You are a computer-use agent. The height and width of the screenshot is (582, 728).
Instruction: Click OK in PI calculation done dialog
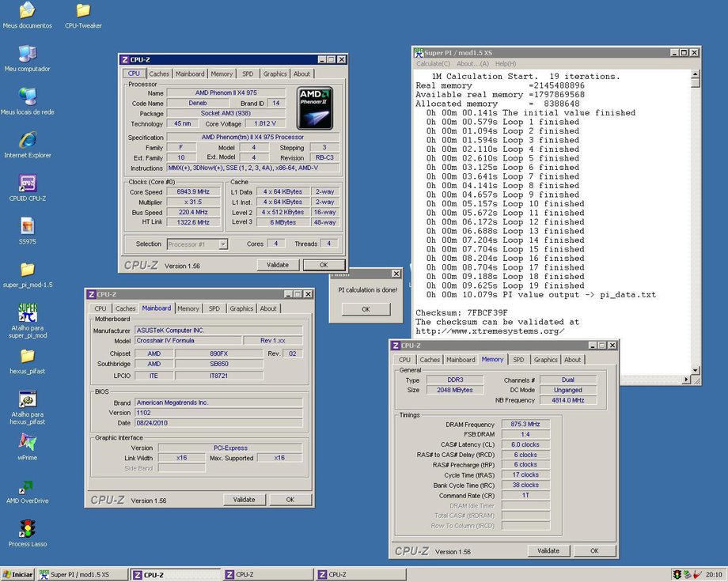tap(366, 309)
